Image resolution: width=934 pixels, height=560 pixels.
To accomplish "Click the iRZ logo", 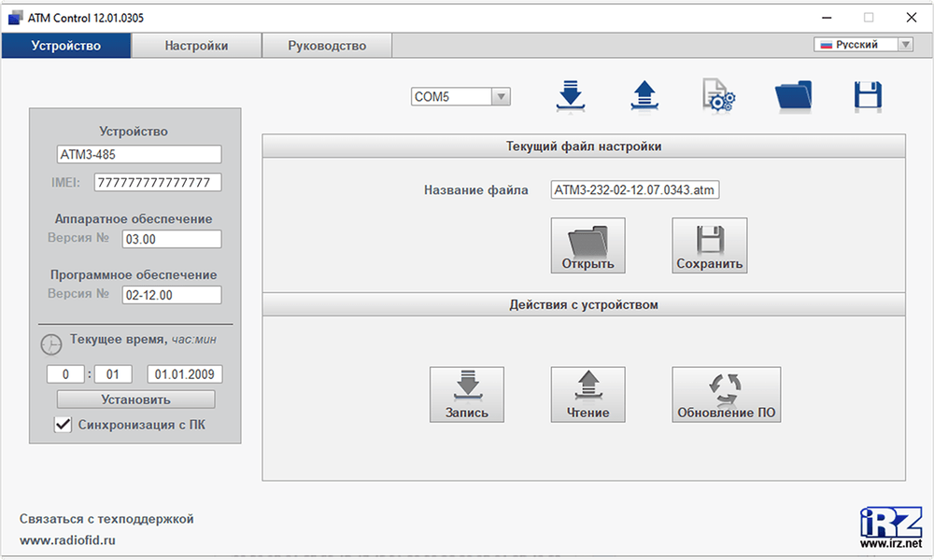I will point(890,526).
